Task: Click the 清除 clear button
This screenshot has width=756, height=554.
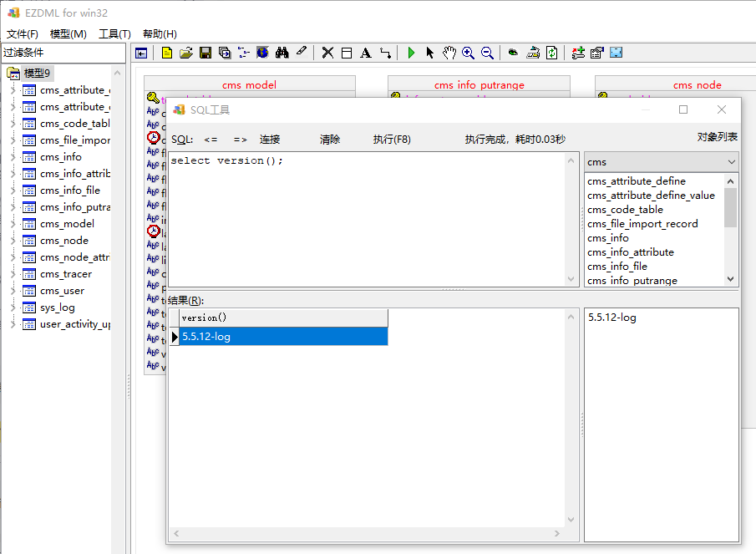Action: pyautogui.click(x=330, y=140)
